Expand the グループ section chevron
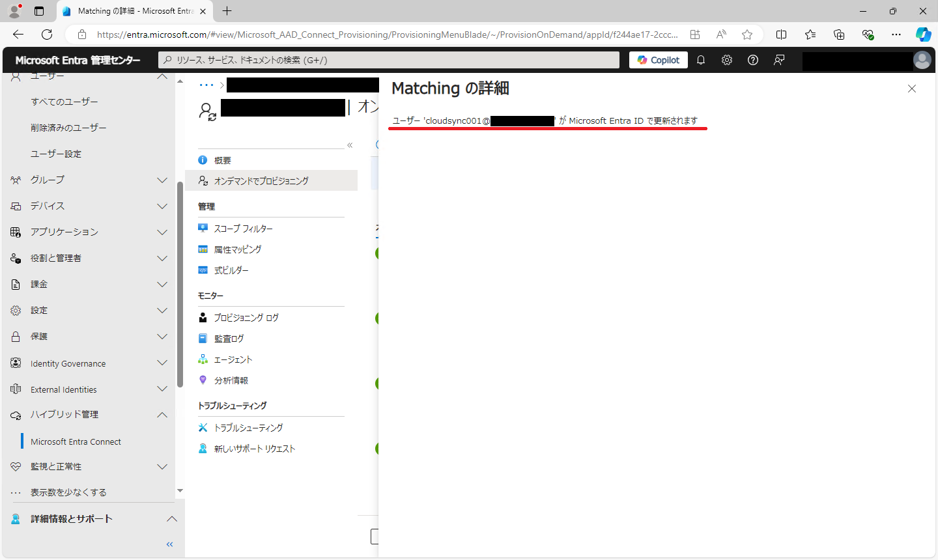 click(x=162, y=180)
